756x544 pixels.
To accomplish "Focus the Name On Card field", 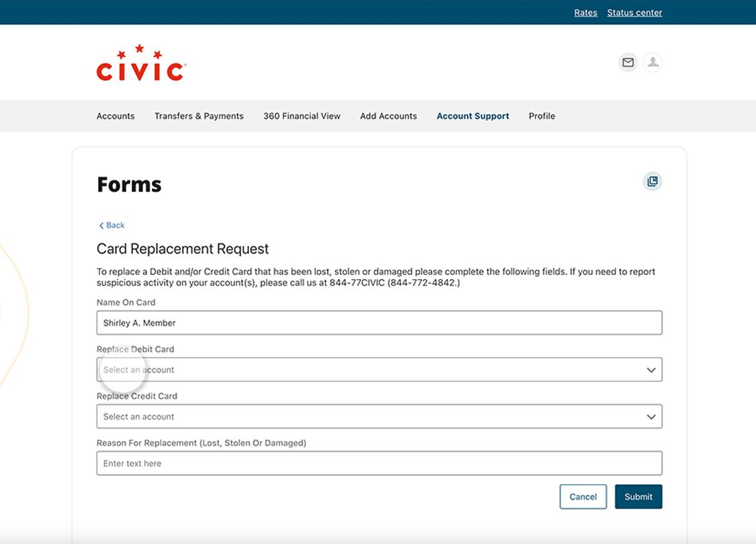I will 380,323.
